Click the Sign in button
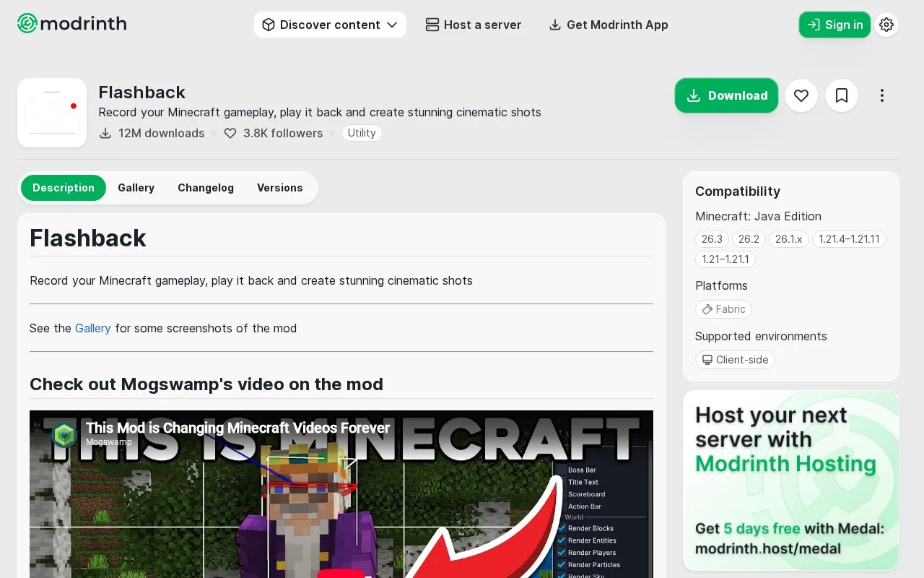The width and height of the screenshot is (924, 578). pos(834,25)
